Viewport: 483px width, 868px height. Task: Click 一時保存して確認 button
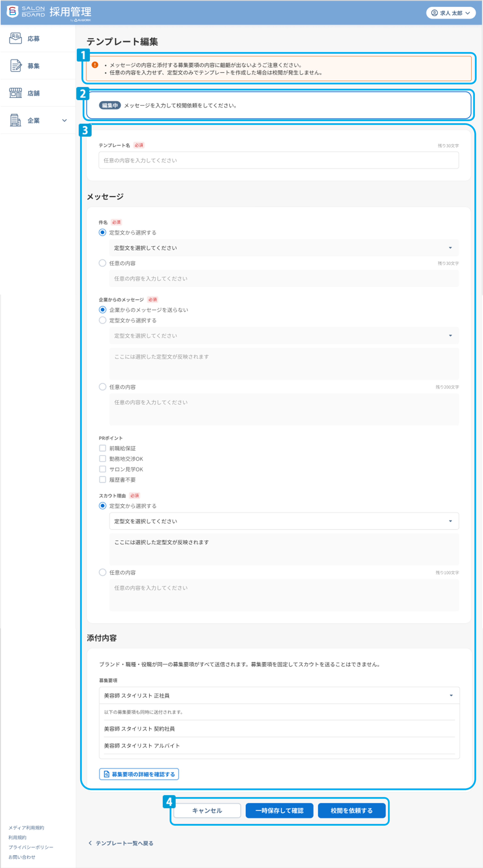(x=279, y=810)
